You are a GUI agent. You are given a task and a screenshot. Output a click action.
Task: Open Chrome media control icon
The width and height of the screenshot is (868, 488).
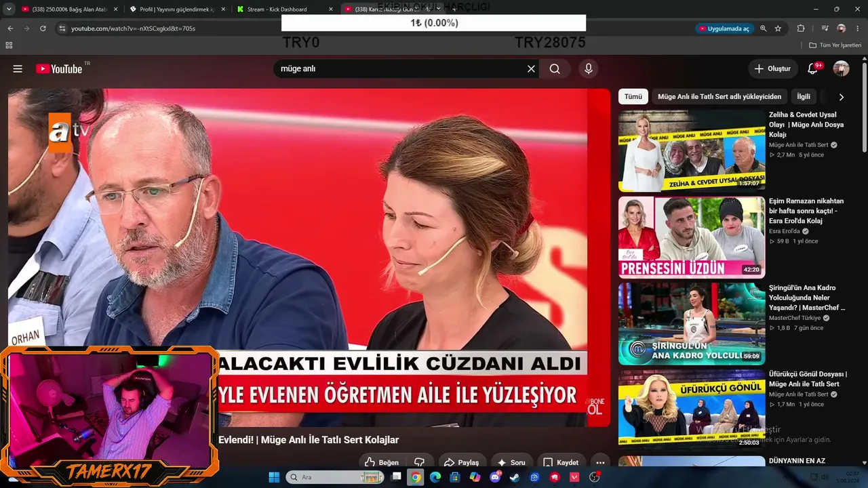825,28
